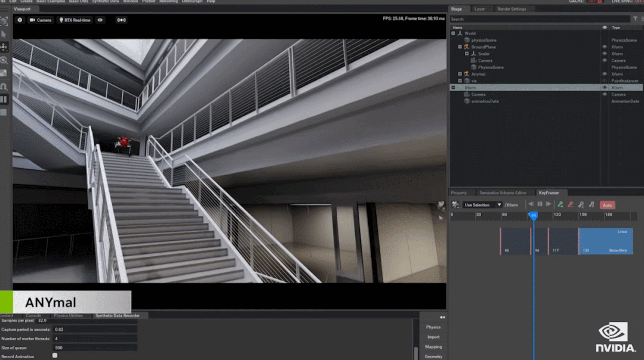Screen dimensions: 644x360
Task: Toggle visibility of Anymal
Action: click(x=605, y=74)
